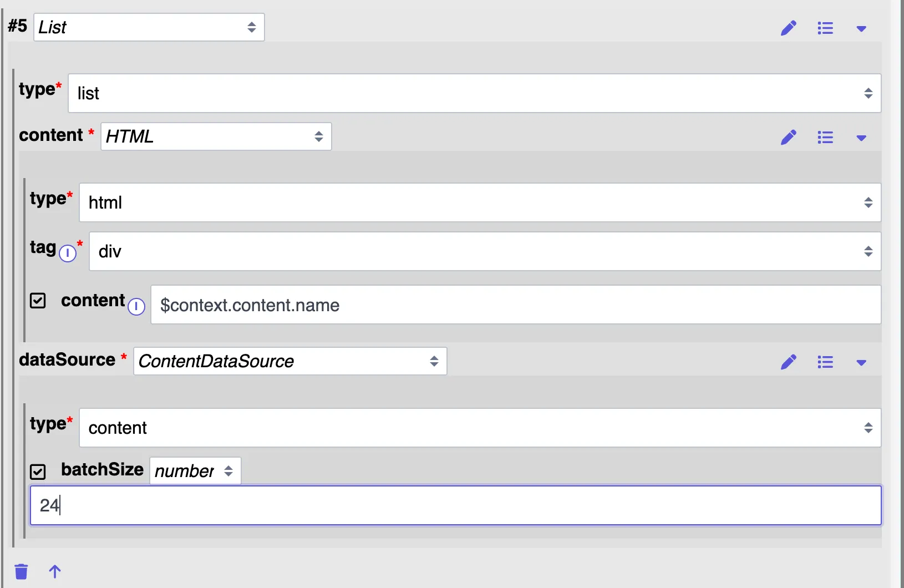Open the list icon in the #5 List row

coord(825,28)
